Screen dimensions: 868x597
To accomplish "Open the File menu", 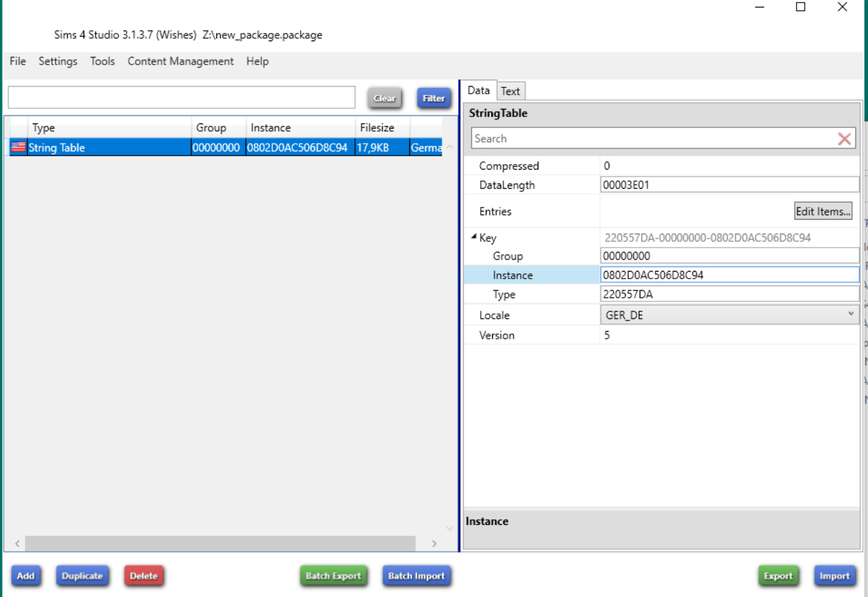I will coord(16,61).
